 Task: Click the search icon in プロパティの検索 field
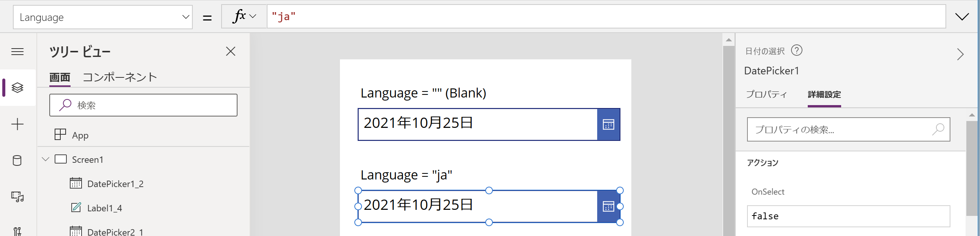[x=939, y=129]
